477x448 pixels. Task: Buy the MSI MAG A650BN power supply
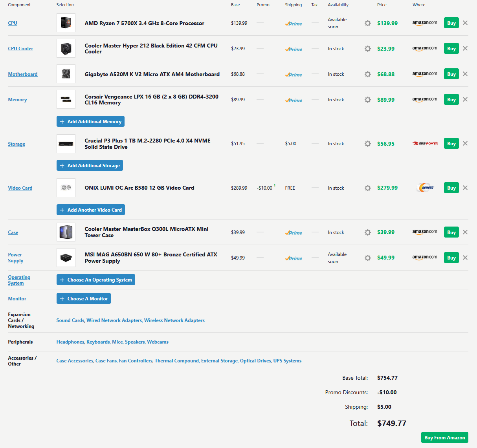tap(451, 258)
